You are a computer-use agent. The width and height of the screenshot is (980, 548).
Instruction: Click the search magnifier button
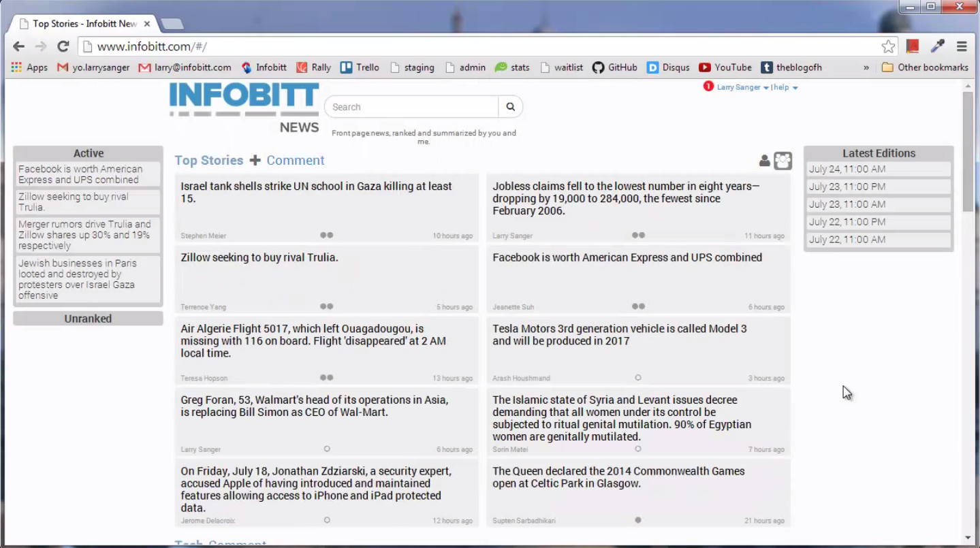(510, 107)
